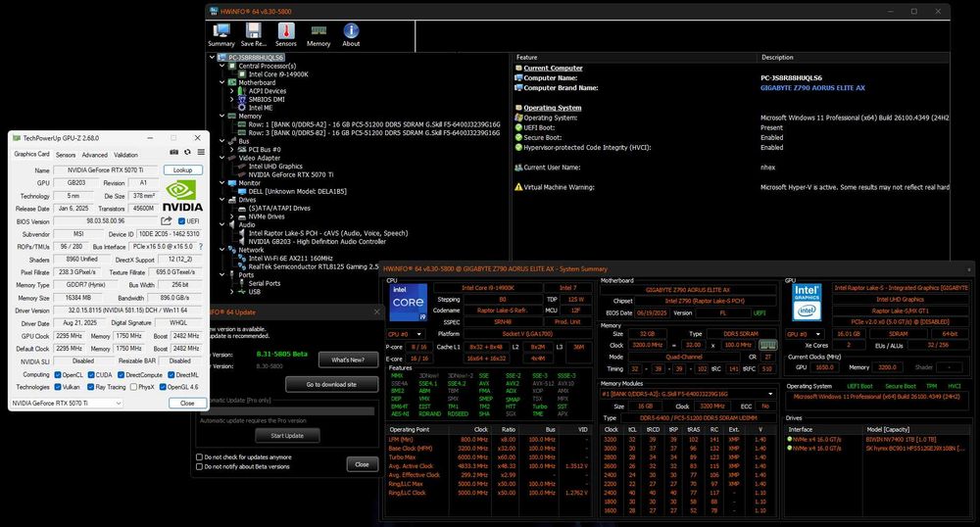
Task: Click the Driver Version field in GPU-Z
Action: tap(127, 311)
